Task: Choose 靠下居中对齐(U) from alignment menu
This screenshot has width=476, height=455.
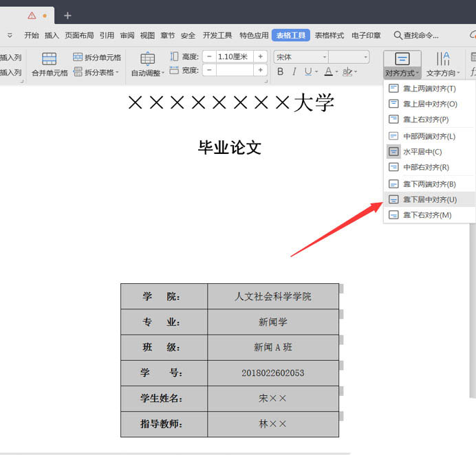Action: point(429,199)
